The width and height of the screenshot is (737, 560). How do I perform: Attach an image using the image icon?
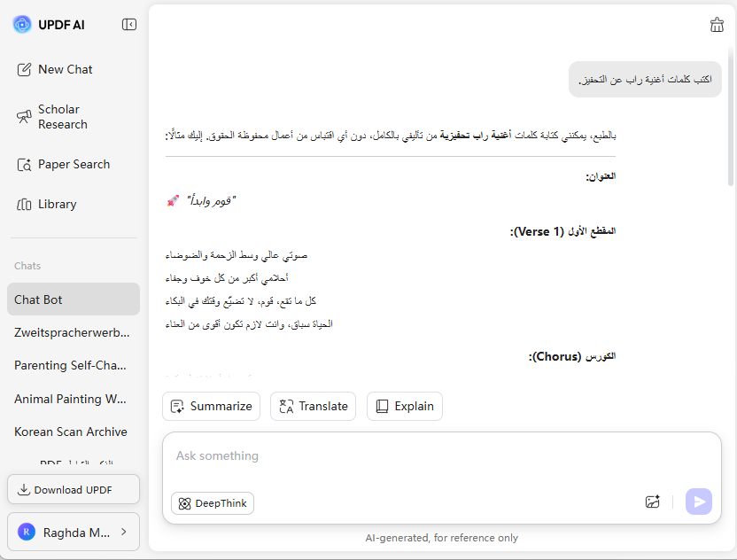(653, 502)
